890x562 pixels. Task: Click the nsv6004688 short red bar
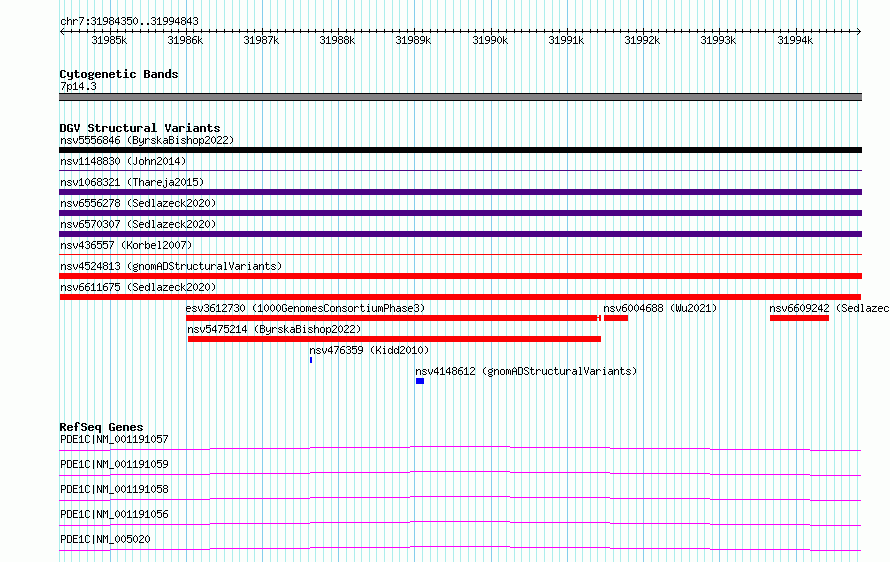point(616,318)
